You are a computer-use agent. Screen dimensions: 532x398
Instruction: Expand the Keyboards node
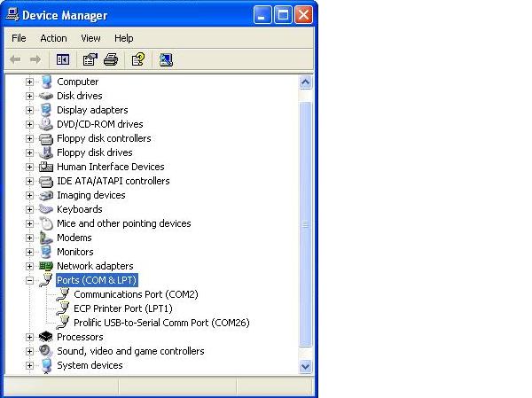click(29, 209)
